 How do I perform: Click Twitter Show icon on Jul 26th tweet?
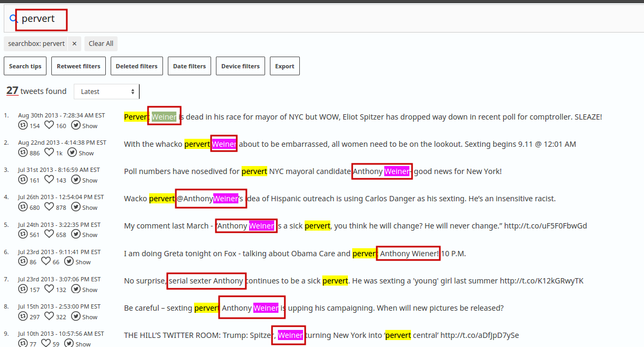coord(76,207)
